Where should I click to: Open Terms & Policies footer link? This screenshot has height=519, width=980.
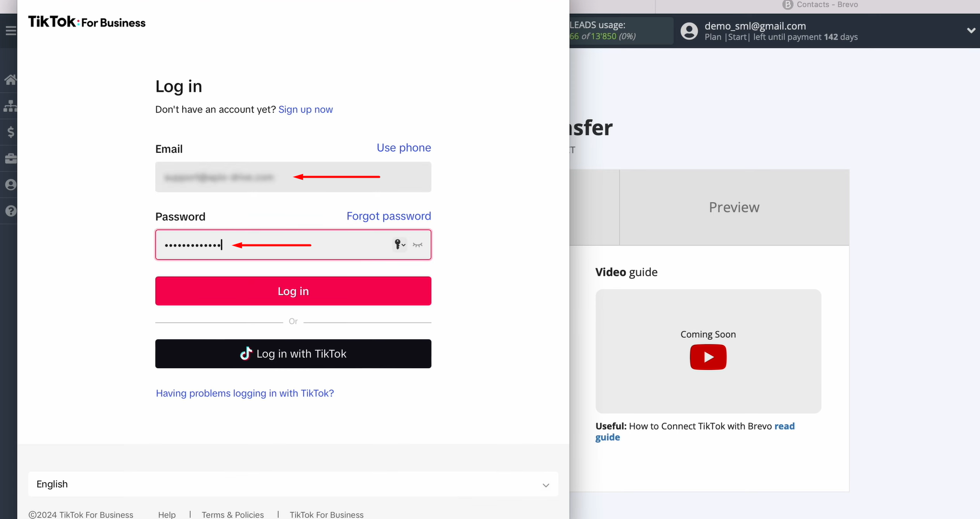click(x=233, y=514)
